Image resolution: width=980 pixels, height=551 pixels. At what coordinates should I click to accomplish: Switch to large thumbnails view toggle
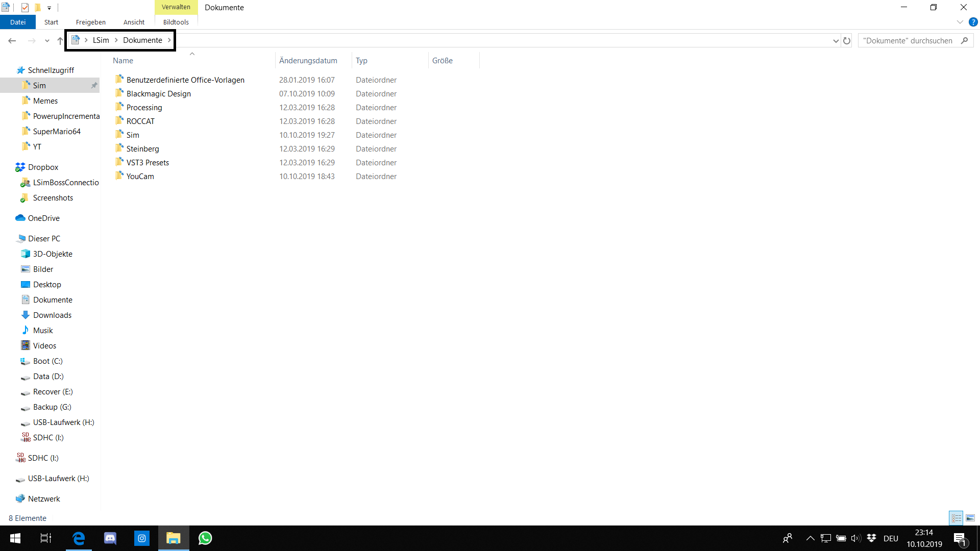pyautogui.click(x=970, y=518)
